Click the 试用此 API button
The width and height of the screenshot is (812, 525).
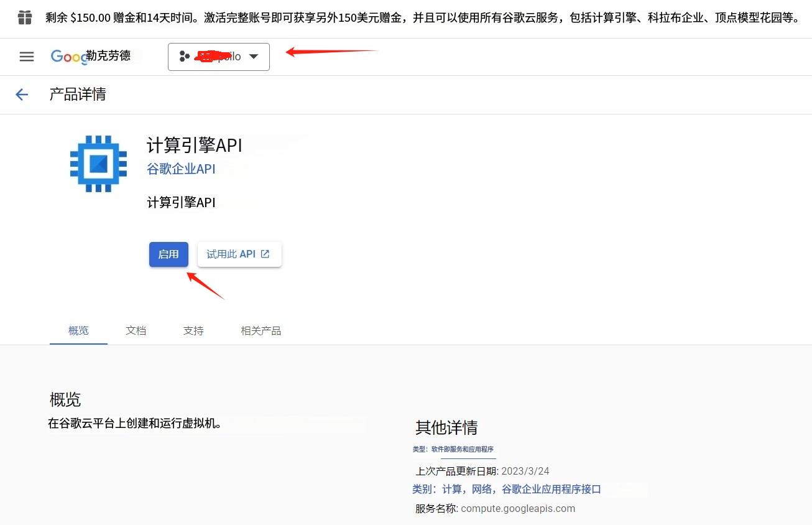[239, 254]
